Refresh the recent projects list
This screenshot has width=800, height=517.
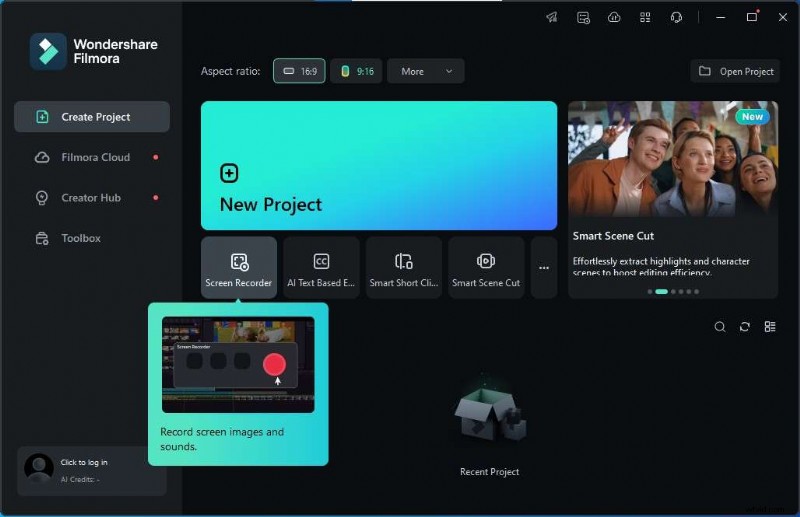[745, 327]
